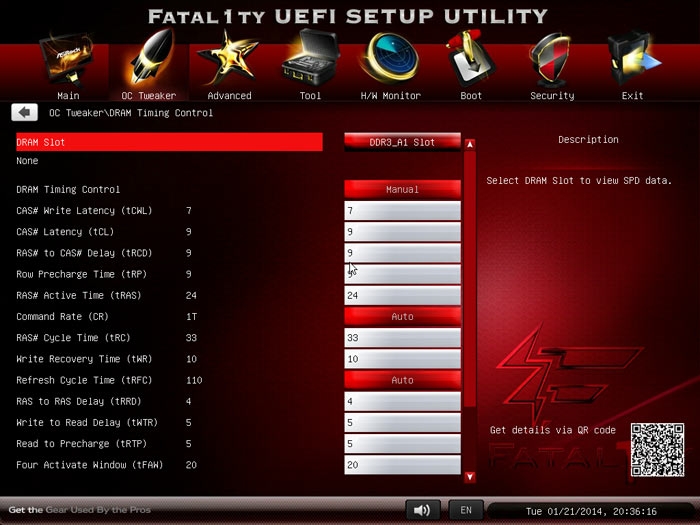Click the Get details via QR code text

[x=553, y=430]
